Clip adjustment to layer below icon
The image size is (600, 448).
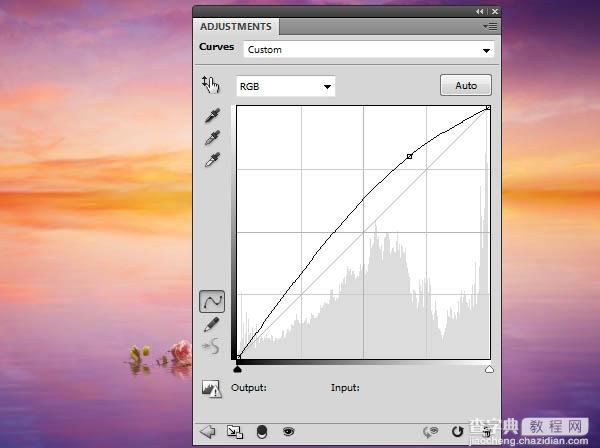(262, 432)
